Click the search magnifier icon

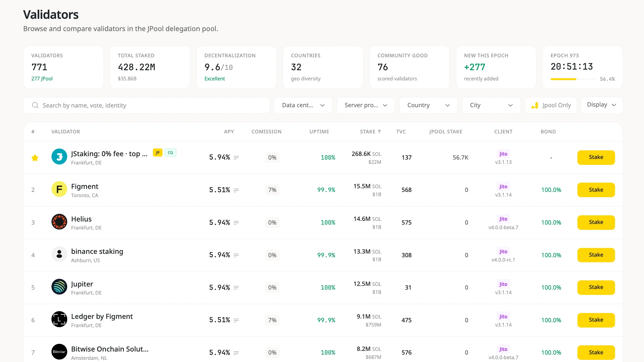coord(35,105)
